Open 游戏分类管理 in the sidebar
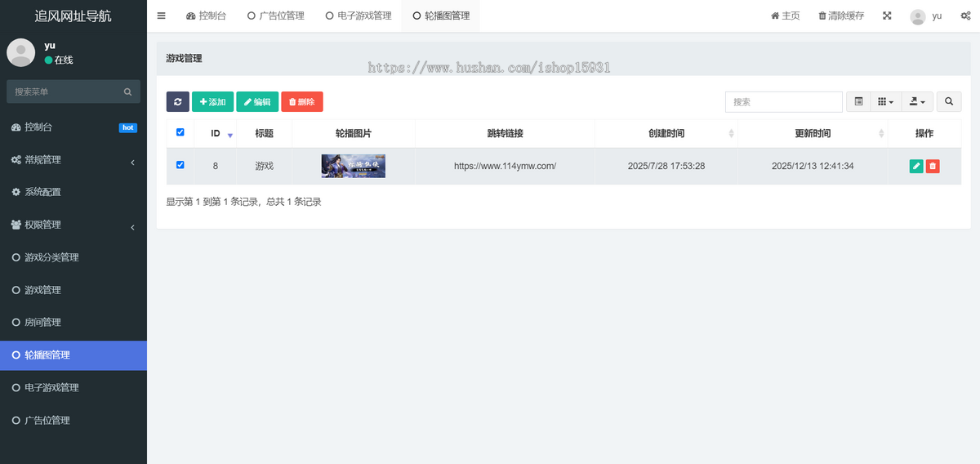The height and width of the screenshot is (464, 980). tap(73, 257)
